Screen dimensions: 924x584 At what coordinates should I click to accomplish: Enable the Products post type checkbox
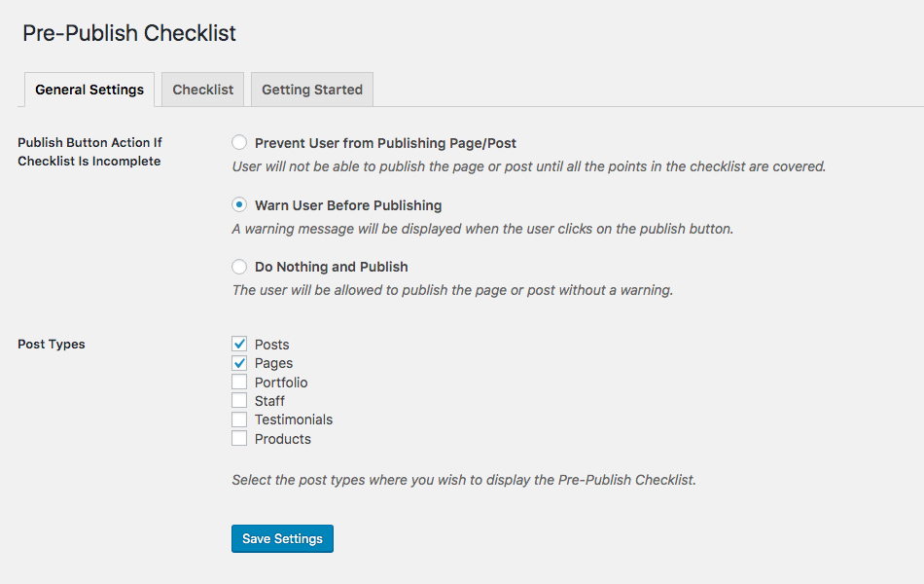pos(239,438)
